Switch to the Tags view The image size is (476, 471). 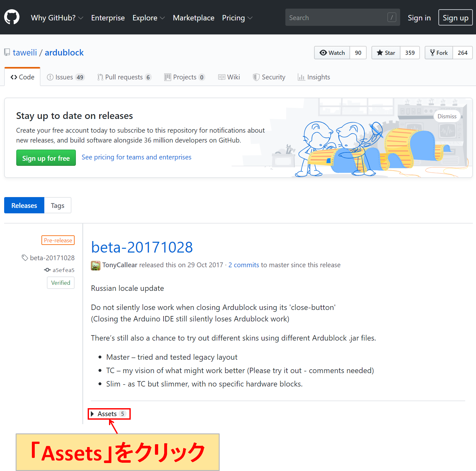(x=57, y=206)
